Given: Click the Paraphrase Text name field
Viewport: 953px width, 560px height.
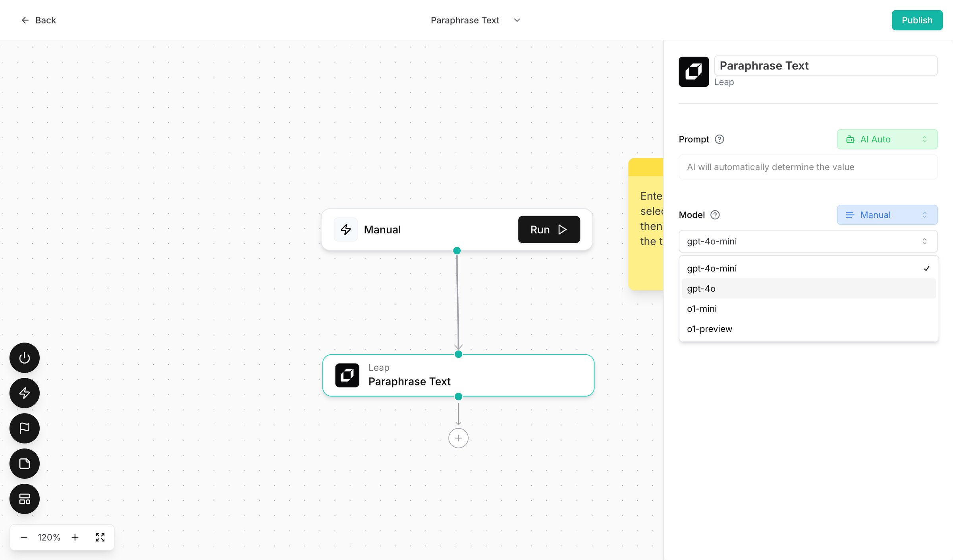Looking at the screenshot, I should (x=826, y=65).
